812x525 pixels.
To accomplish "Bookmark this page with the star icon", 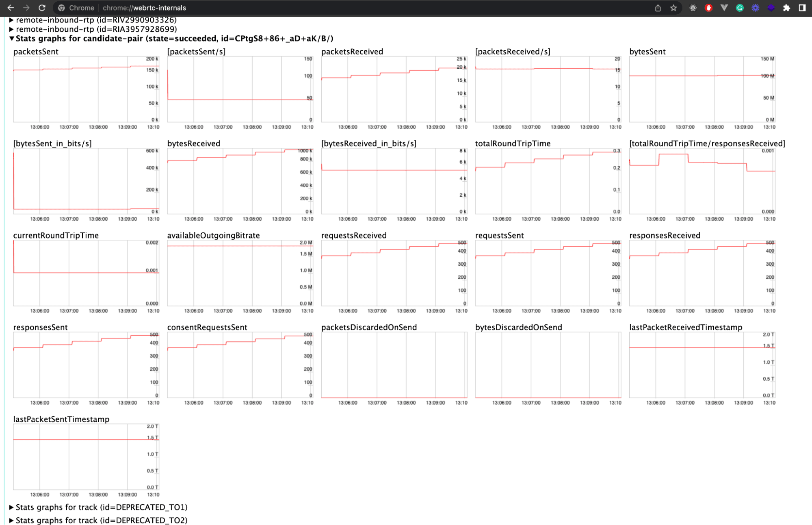I will [x=673, y=8].
